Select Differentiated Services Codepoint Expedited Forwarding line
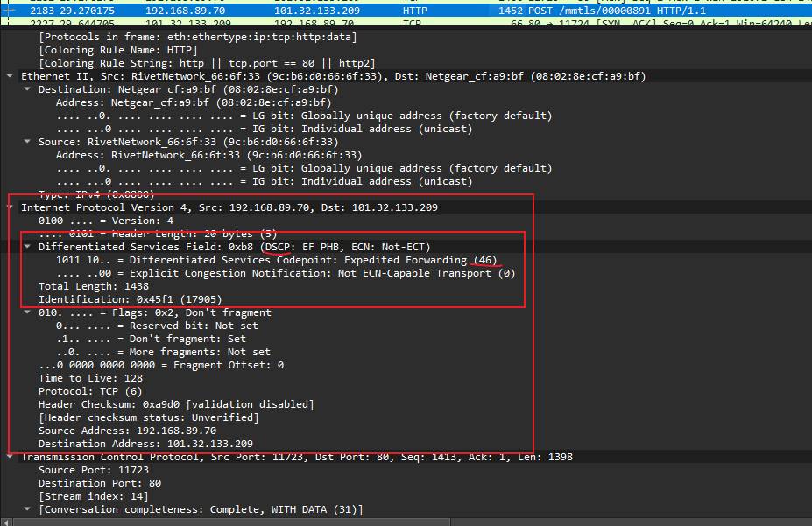The width and height of the screenshot is (812, 526). [x=277, y=260]
